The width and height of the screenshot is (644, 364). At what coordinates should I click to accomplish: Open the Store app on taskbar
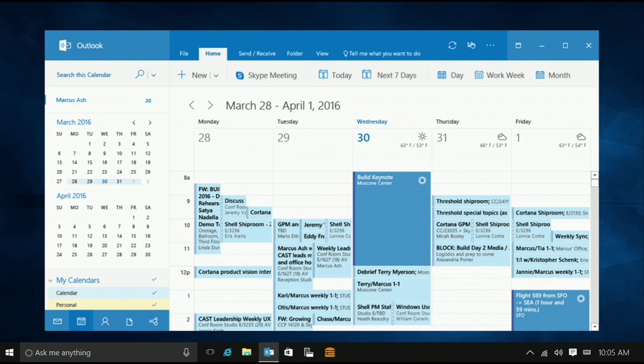coord(288,352)
